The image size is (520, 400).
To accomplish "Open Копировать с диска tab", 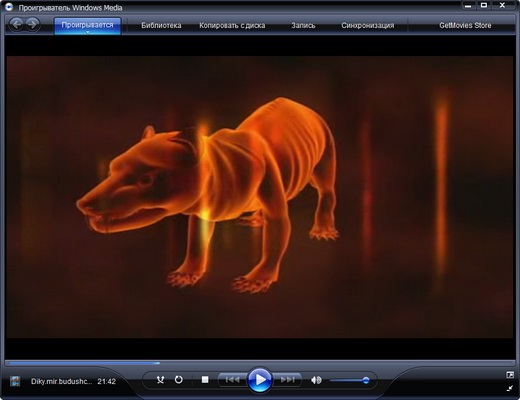I will (232, 25).
